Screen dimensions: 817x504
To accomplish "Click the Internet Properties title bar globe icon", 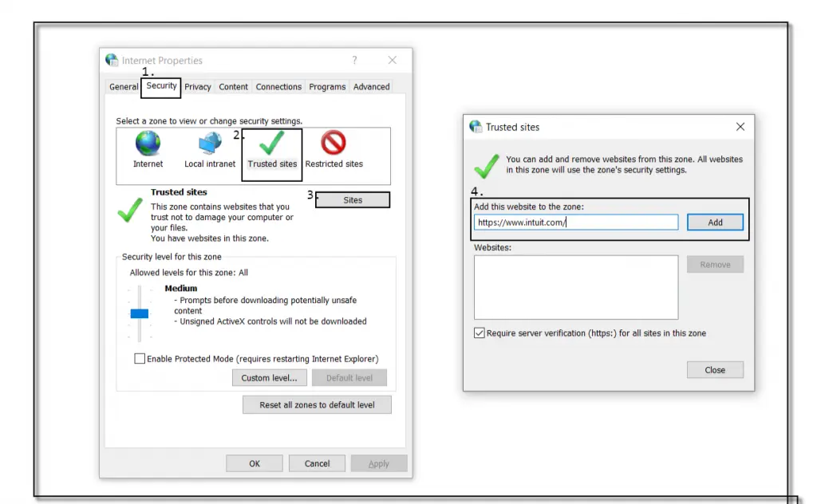I will coord(112,60).
